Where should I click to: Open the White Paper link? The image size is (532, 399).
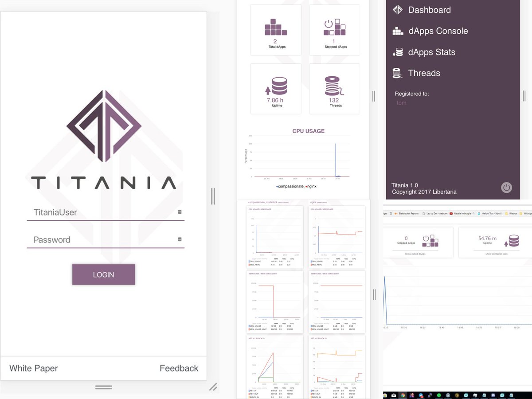(x=34, y=368)
